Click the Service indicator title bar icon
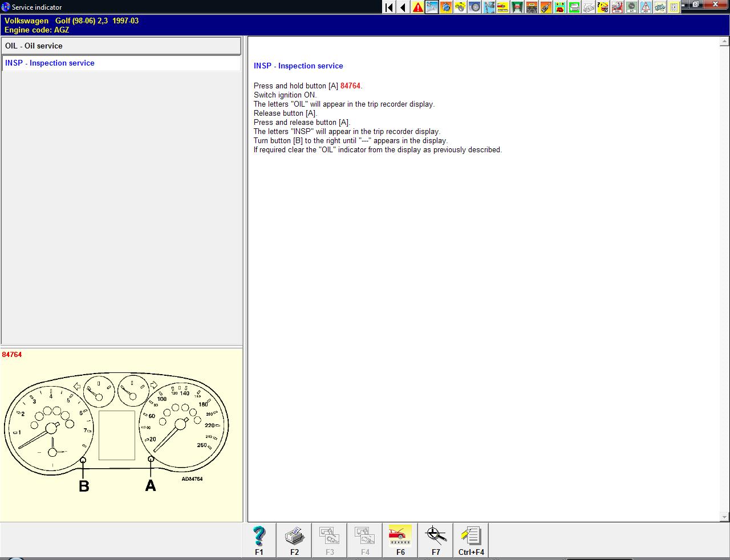Viewport: 730px width, 560px height. pyautogui.click(x=6, y=7)
